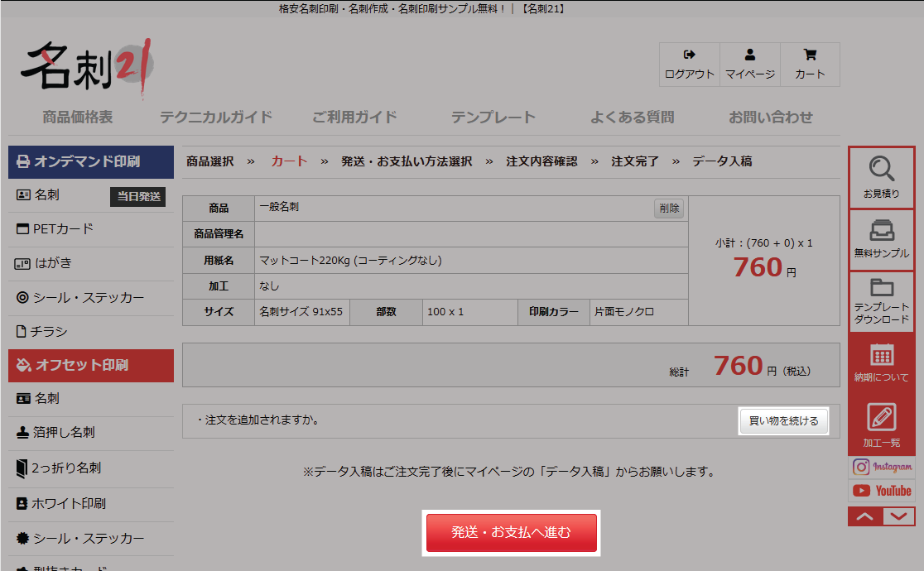Image resolution: width=924 pixels, height=571 pixels.
Task: Click the template download folder icon
Action: click(x=882, y=289)
